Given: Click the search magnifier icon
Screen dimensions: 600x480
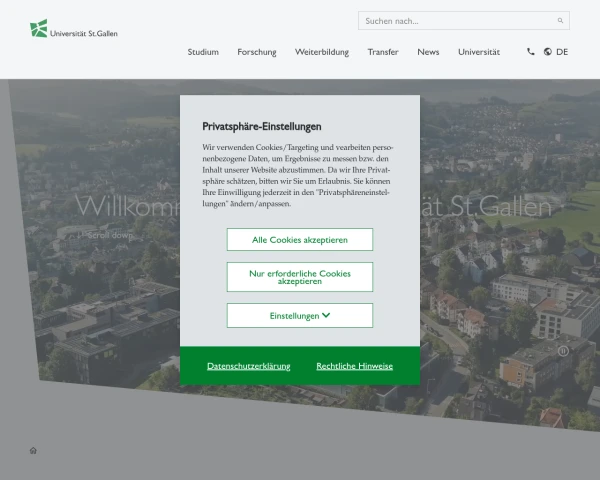Looking at the screenshot, I should [x=560, y=21].
